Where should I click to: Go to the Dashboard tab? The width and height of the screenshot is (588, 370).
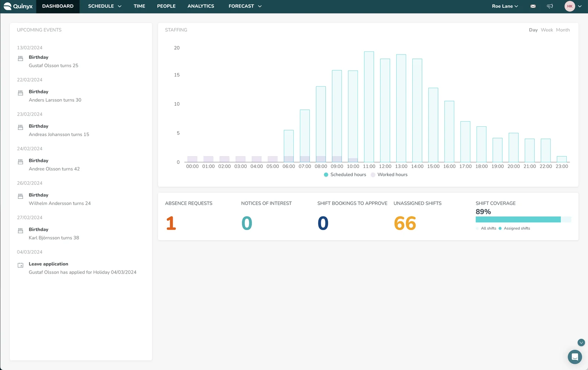coord(58,6)
